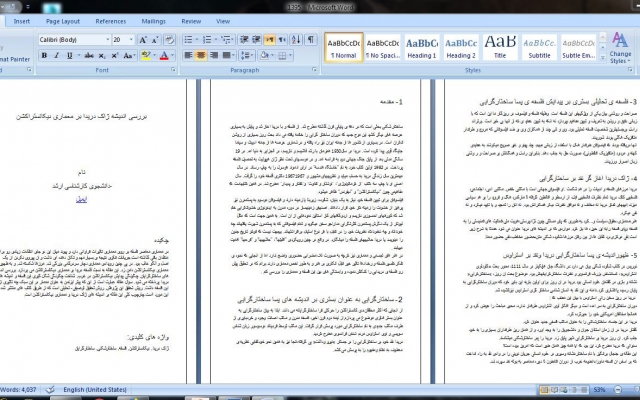Open the References tab
The image size is (640, 400).
111,21
